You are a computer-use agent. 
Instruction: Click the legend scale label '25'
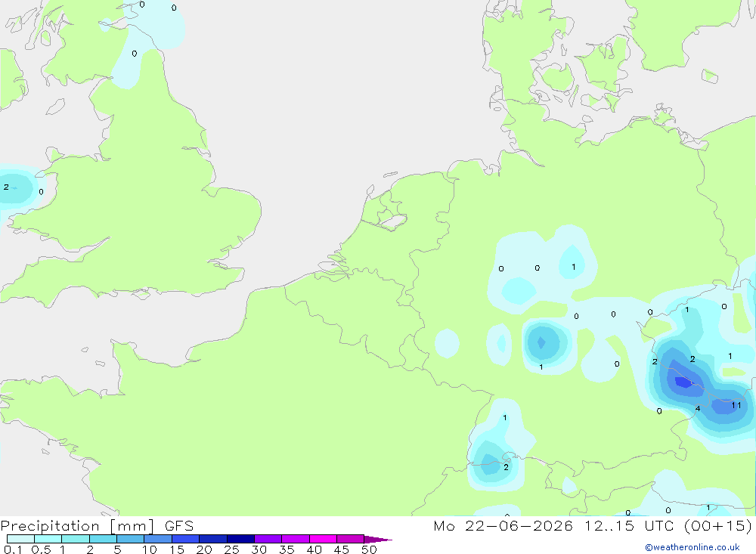point(231,549)
